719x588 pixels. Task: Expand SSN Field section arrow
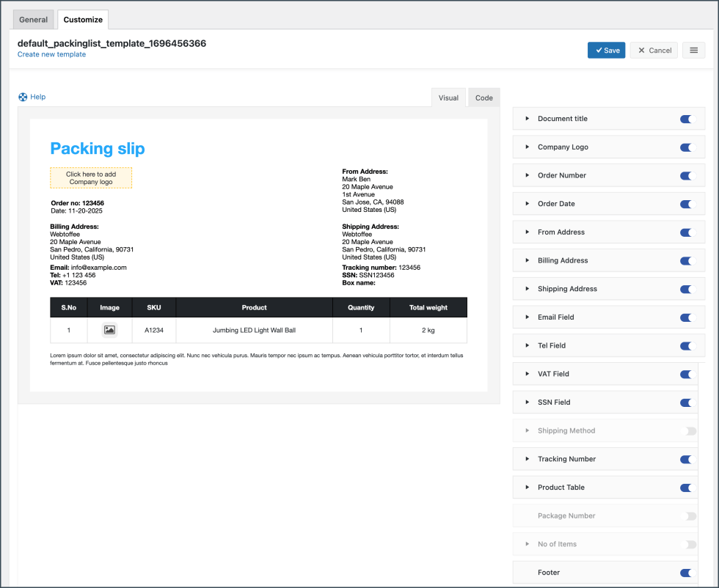[528, 403]
